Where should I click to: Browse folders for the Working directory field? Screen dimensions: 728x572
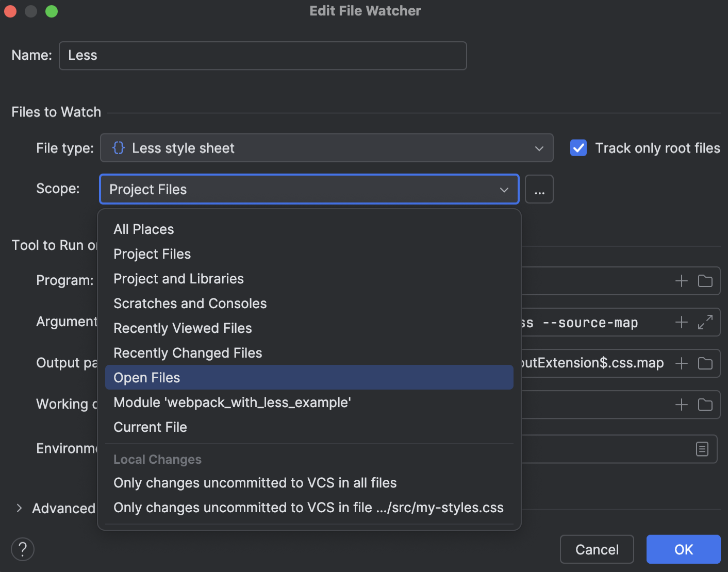705,405
